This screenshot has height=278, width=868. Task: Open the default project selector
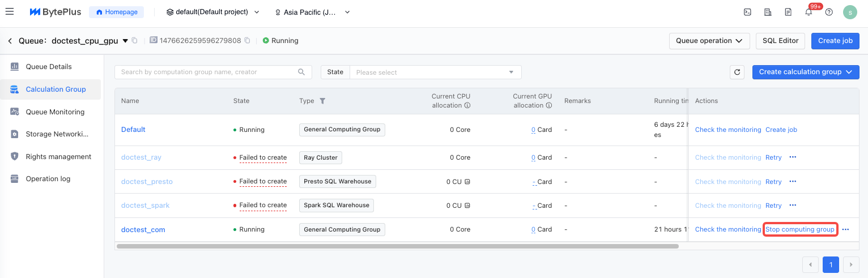(213, 12)
